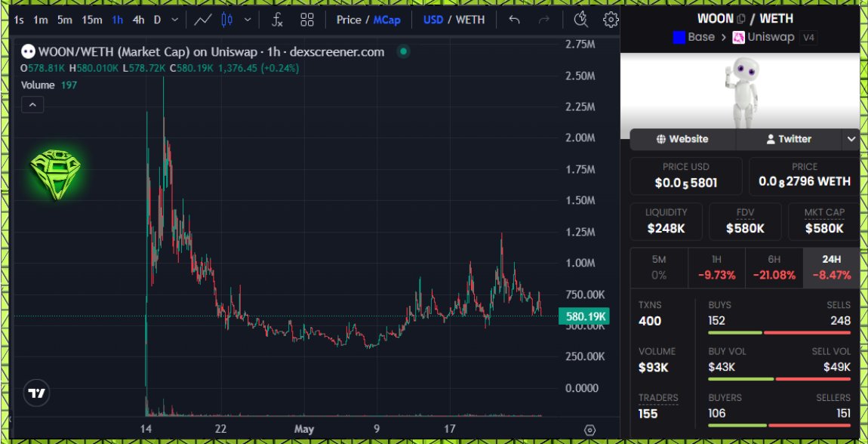Click the MKT CAP $580K box
868x444 pixels.
(824, 221)
